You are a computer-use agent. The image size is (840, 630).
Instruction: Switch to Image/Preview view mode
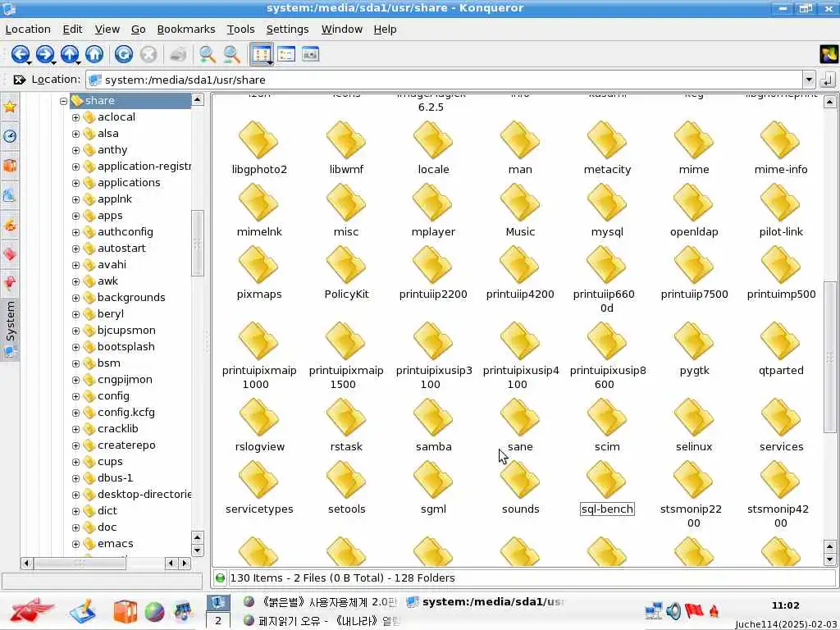coord(311,54)
